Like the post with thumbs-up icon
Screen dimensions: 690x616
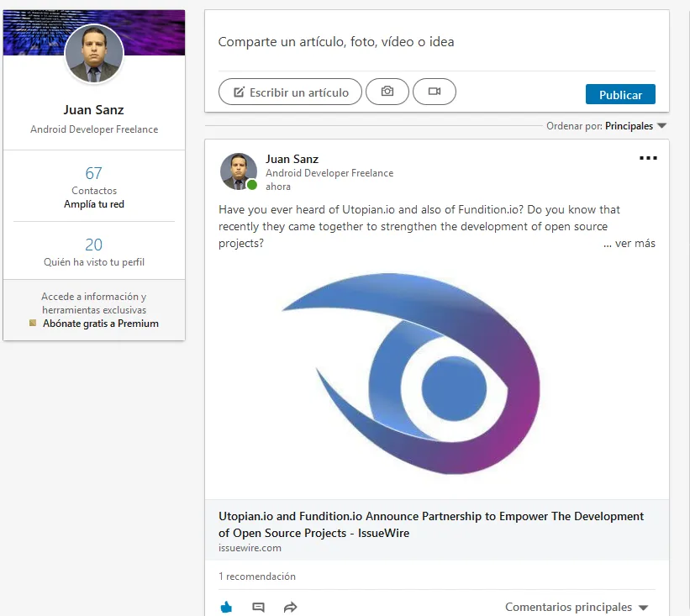pyautogui.click(x=226, y=608)
